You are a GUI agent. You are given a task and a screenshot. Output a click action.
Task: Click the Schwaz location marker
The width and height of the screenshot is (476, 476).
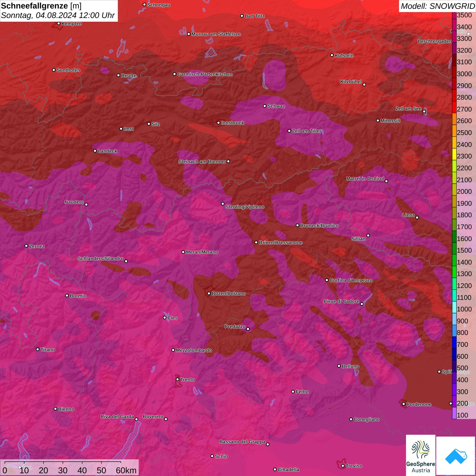[x=265, y=106]
